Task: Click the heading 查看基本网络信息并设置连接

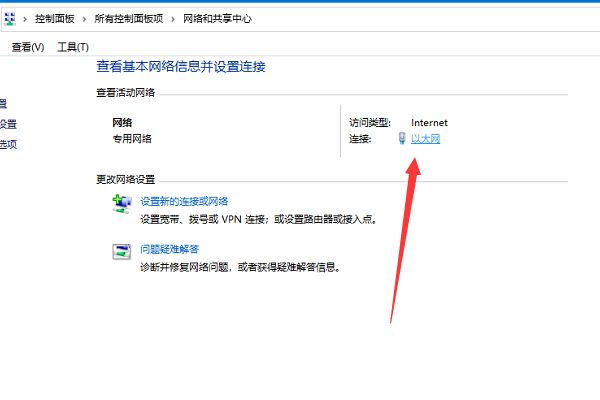Action: (181, 67)
